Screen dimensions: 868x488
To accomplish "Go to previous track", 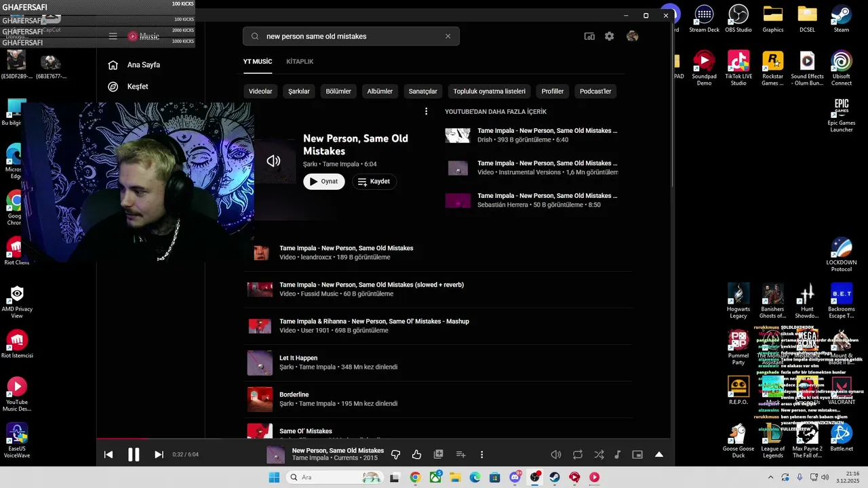I will 108,455.
